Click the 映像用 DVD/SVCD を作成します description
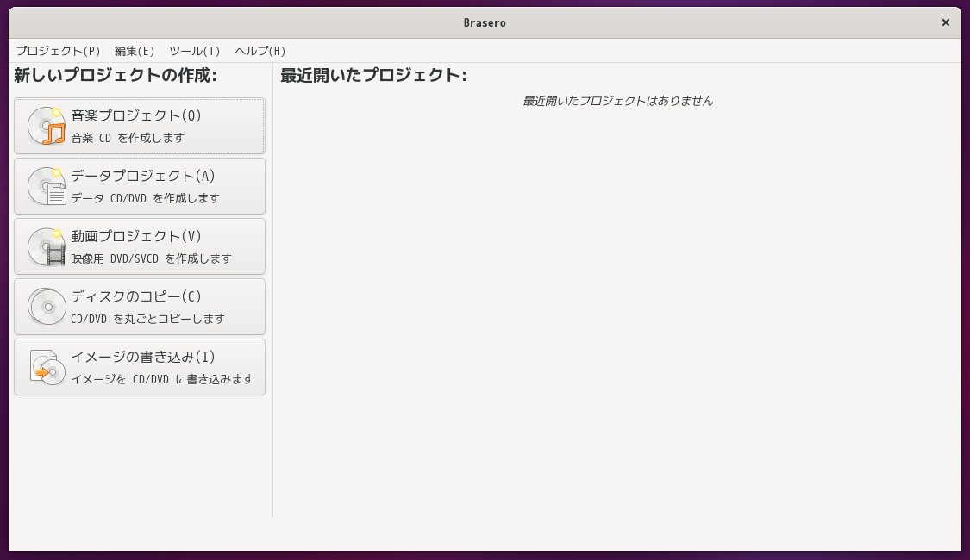970x560 pixels. (151, 258)
